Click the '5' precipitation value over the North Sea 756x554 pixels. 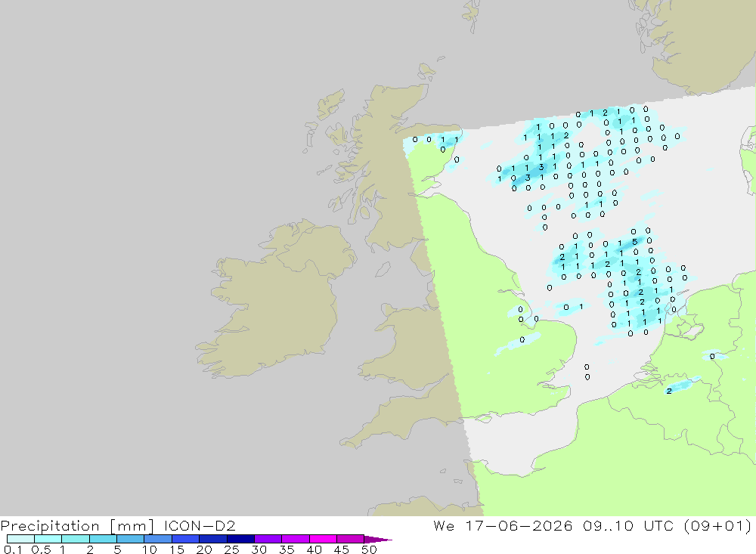coord(634,242)
